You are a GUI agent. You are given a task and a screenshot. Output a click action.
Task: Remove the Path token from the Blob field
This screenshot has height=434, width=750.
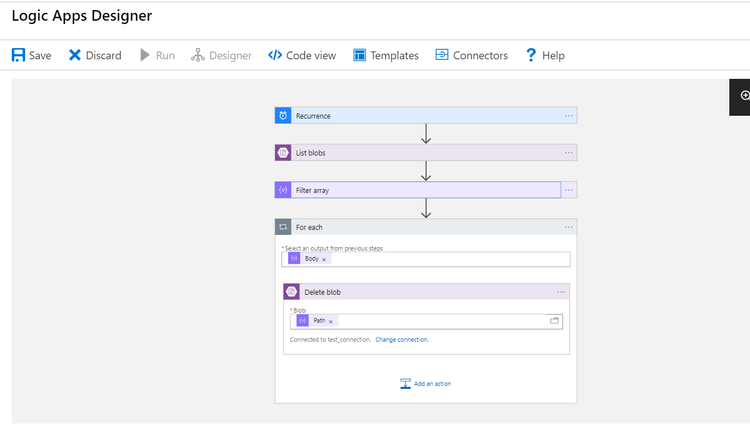click(331, 321)
